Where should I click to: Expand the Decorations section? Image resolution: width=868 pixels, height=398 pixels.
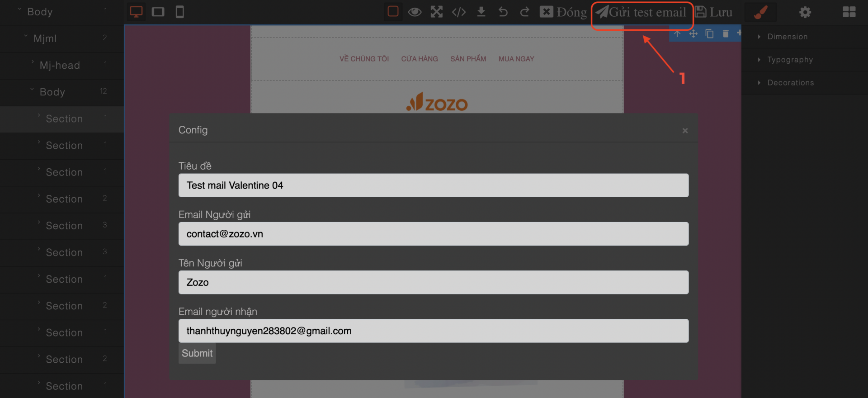[790, 83]
